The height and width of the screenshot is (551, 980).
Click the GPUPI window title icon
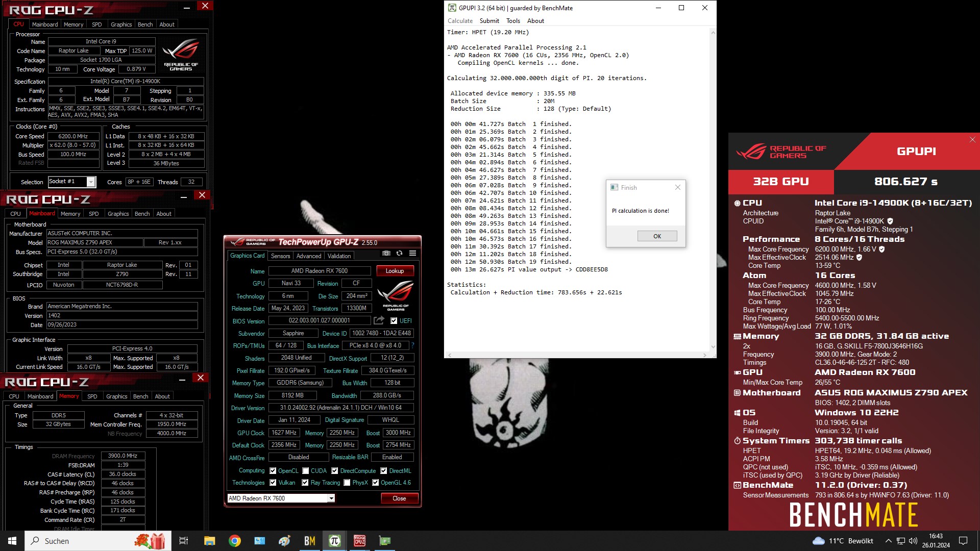452,8
